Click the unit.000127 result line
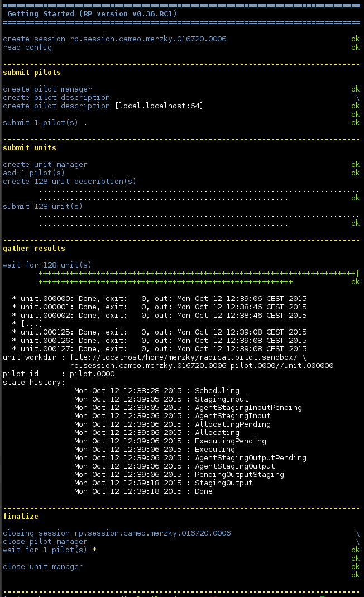Viewport: 364px width, 597px height. [x=159, y=348]
